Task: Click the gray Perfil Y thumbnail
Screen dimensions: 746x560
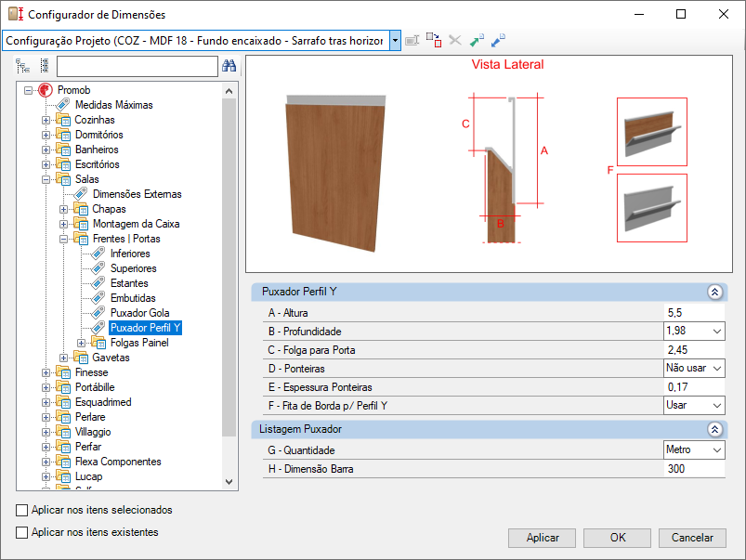Action: coord(652,208)
